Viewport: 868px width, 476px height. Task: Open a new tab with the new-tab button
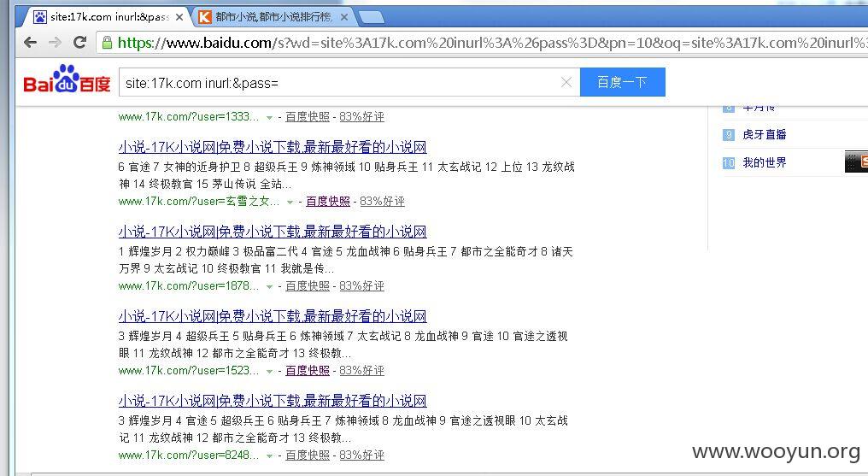[x=372, y=18]
